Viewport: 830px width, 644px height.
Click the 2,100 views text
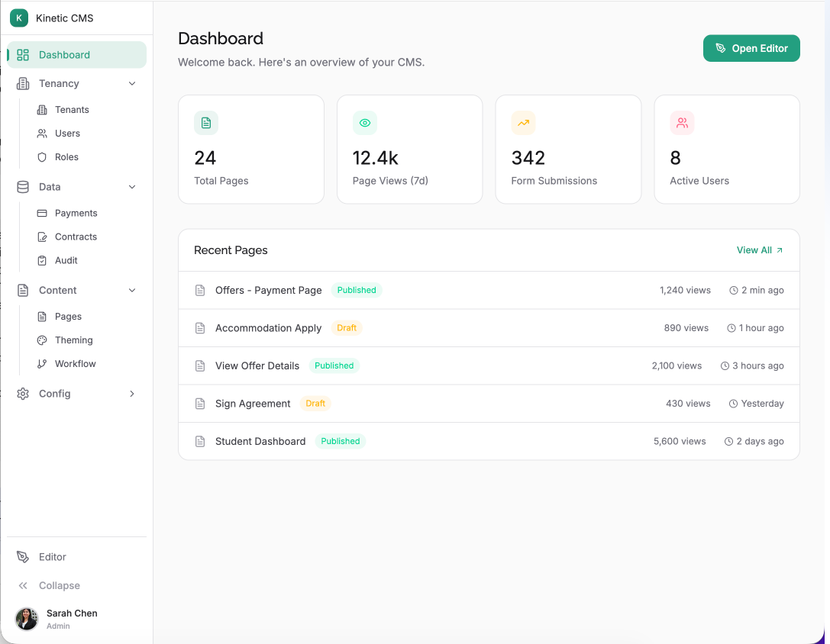click(677, 365)
